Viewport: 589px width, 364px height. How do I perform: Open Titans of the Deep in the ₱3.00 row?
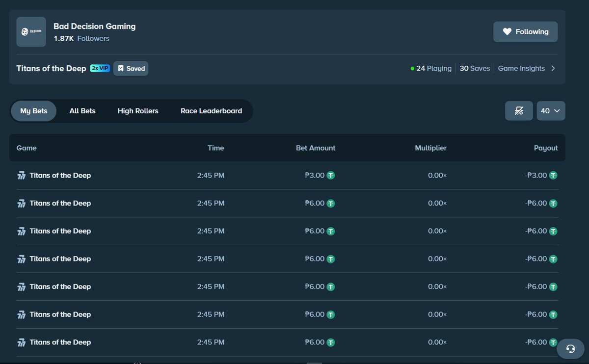point(60,175)
